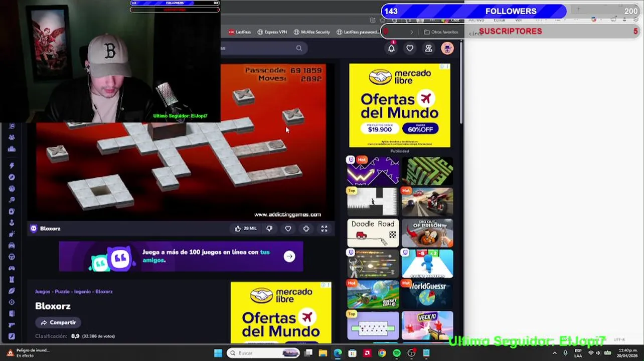This screenshot has height=361, width=644.
Task: Open the car games category in sidebar
Action: [x=12, y=245]
